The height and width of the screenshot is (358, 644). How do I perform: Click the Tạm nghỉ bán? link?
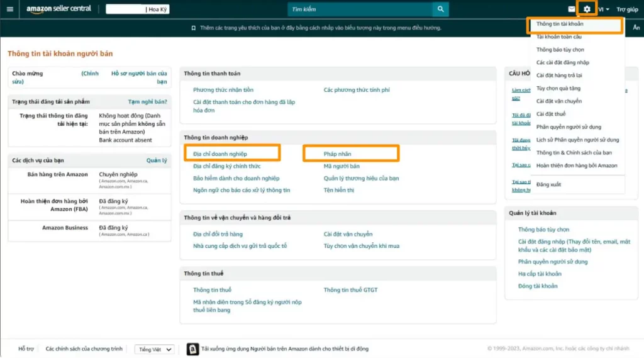click(147, 101)
